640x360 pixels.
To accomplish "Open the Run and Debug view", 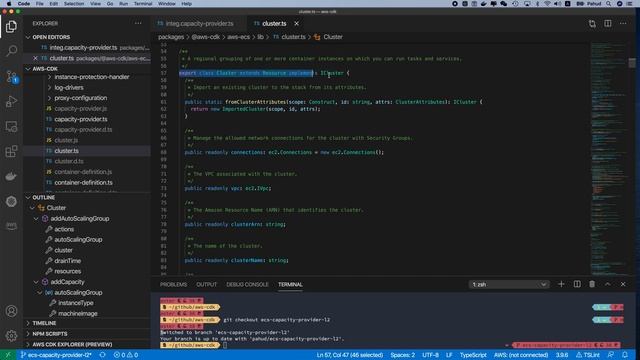I will coord(11,101).
